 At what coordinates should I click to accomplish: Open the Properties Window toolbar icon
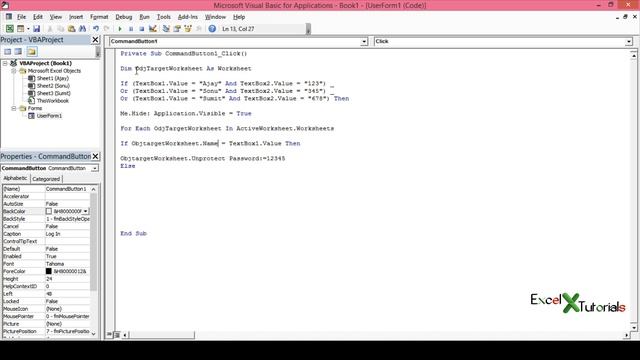click(x=177, y=29)
